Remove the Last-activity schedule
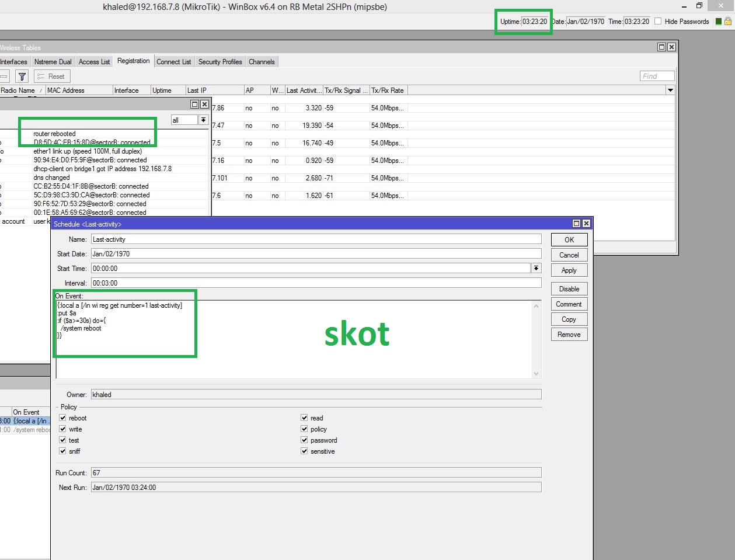Screen dimensions: 735x560 tap(569, 334)
